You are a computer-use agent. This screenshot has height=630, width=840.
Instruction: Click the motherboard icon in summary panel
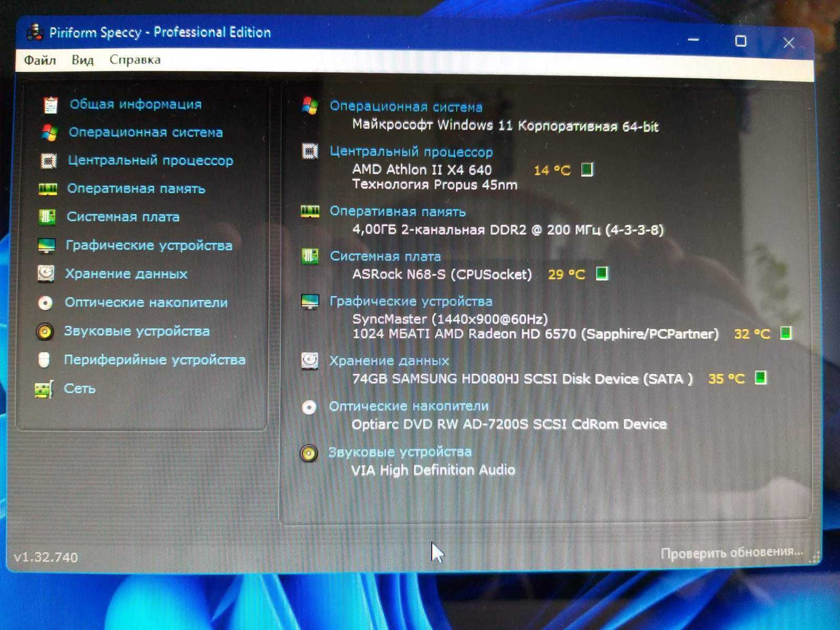310,256
